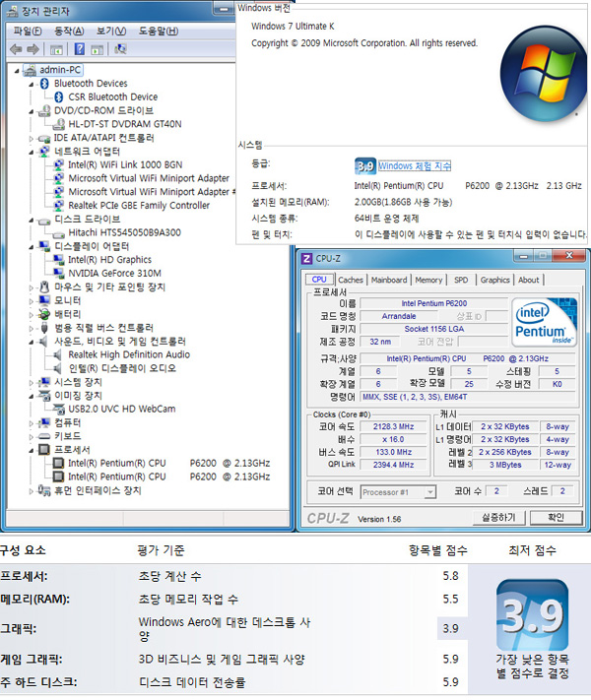Open the Windows 체험 지수 link
591x700 pixels.
coord(415,166)
